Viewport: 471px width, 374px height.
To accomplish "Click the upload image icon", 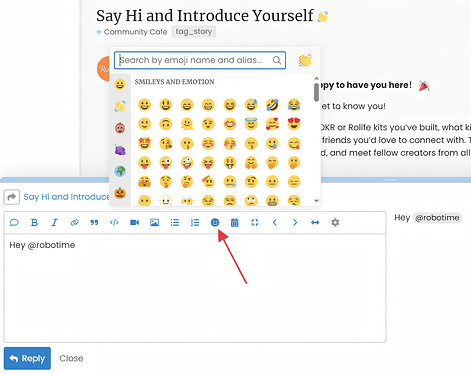I will pos(154,222).
